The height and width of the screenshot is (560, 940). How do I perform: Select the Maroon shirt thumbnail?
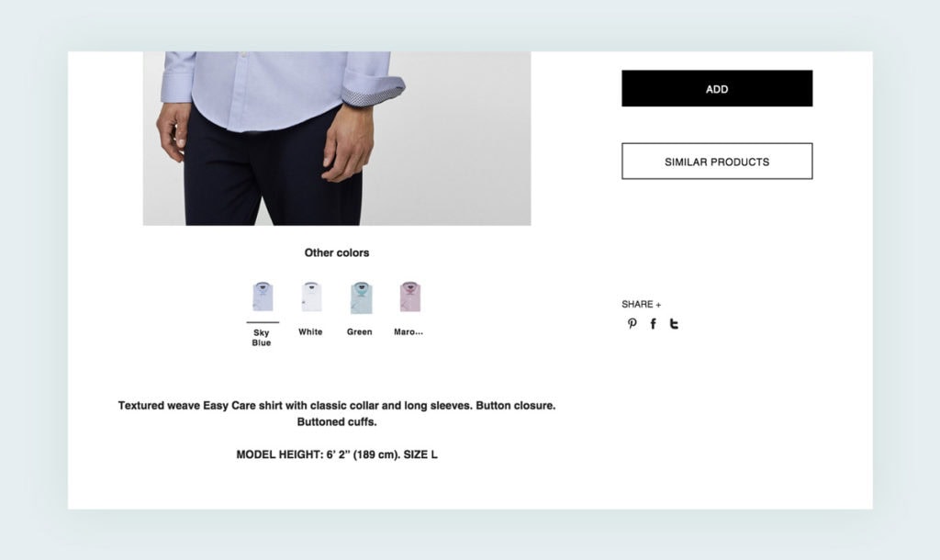pos(410,297)
